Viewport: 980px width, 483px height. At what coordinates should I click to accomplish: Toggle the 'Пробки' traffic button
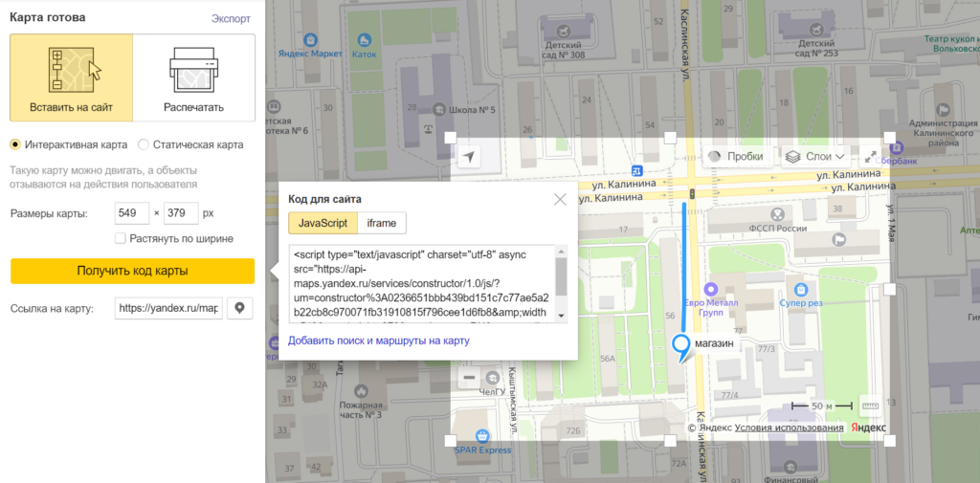(x=738, y=157)
